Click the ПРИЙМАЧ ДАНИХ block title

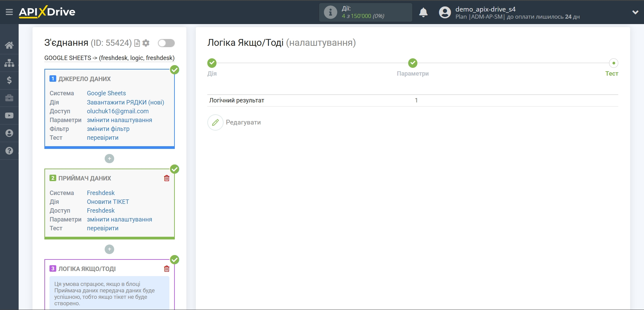pyautogui.click(x=85, y=178)
